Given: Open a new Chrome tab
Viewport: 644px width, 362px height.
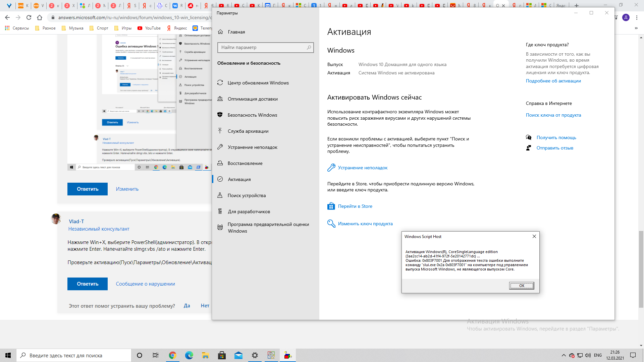Looking at the screenshot, I should (x=577, y=5).
